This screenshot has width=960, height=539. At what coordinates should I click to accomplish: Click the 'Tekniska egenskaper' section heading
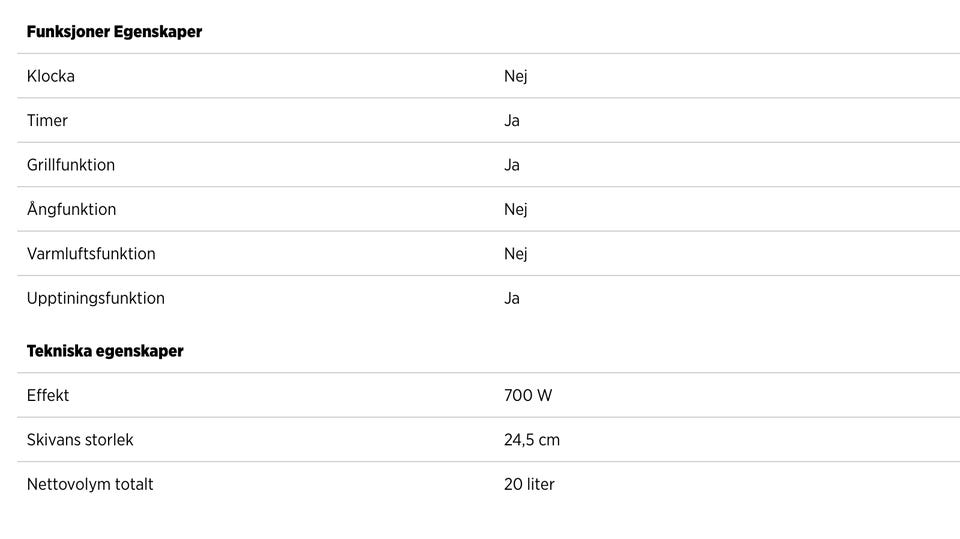point(105,351)
